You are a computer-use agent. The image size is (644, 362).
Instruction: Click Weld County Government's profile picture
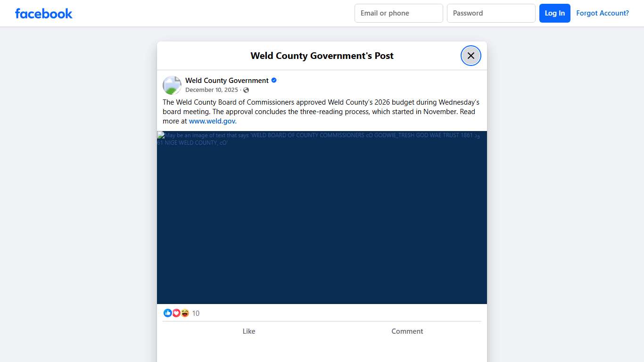pos(172,85)
